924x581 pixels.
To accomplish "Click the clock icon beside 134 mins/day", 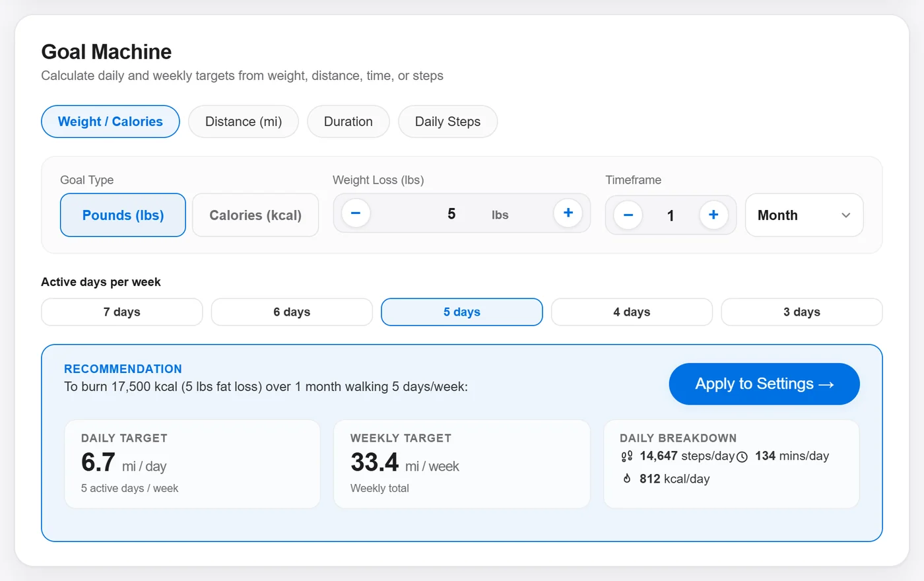I will (742, 457).
